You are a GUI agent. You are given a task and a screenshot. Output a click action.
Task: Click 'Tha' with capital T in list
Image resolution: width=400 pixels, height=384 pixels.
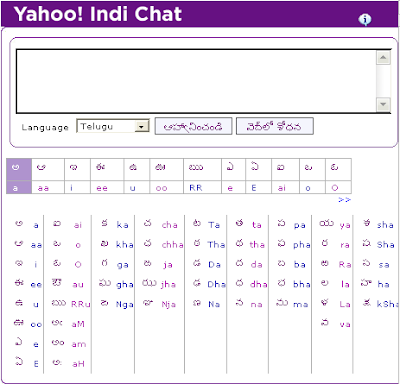coord(216,245)
